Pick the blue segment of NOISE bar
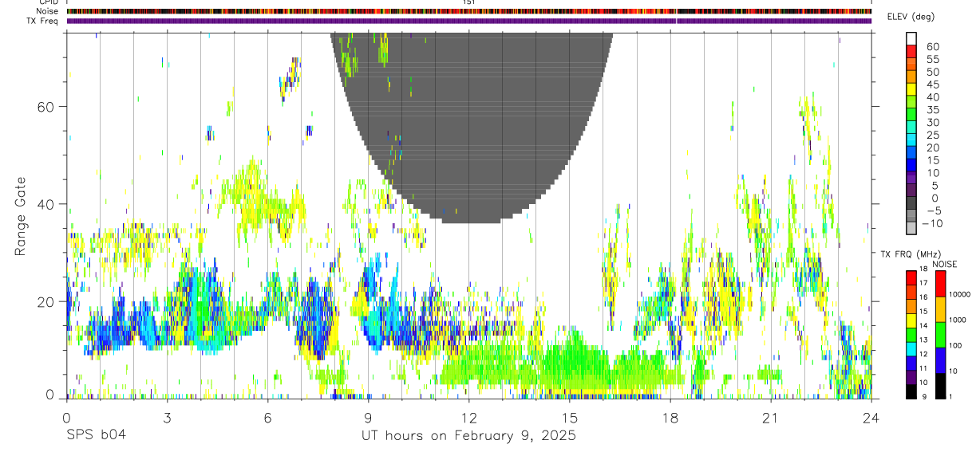The width and height of the screenshot is (980, 452). coord(940,360)
